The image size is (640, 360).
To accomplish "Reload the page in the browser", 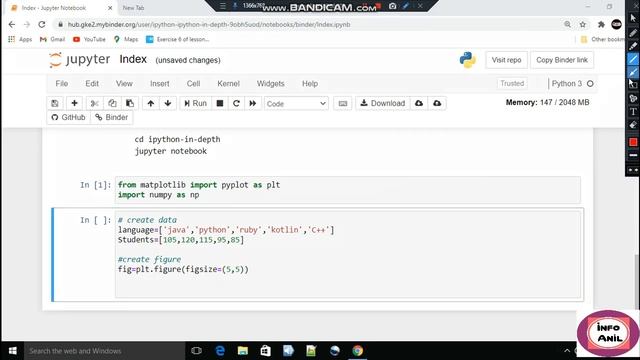I will tap(42, 24).
